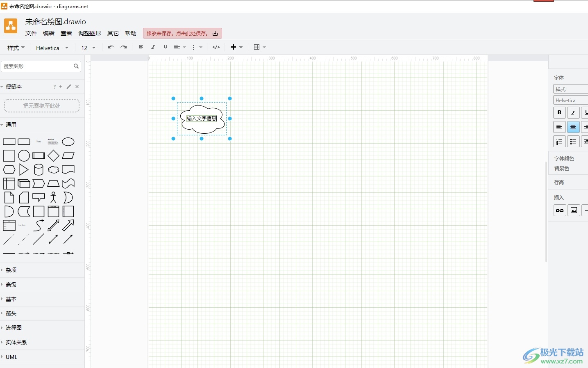The image size is (588, 368).
Task: Toggle bold in the right font panel
Action: click(559, 112)
